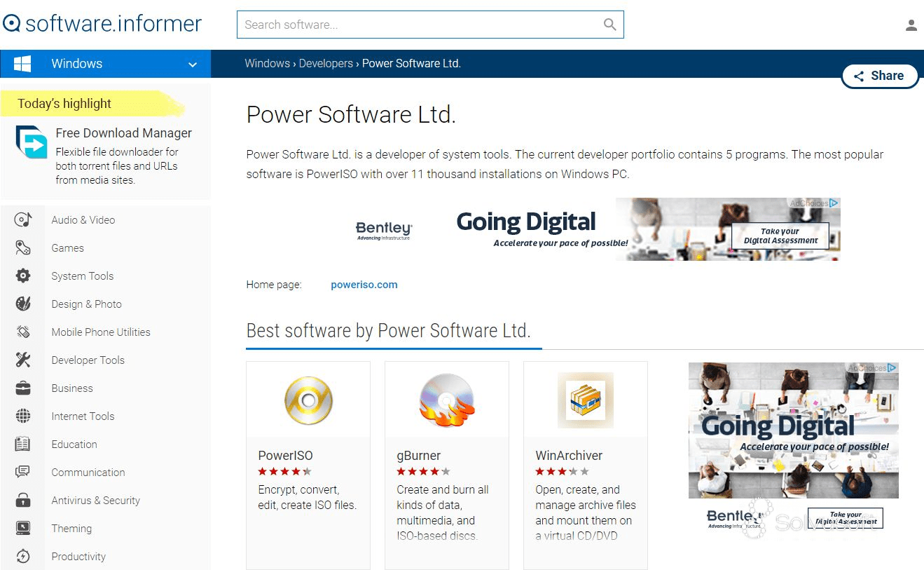
Task: Open the Productivity category
Action: tap(78, 557)
